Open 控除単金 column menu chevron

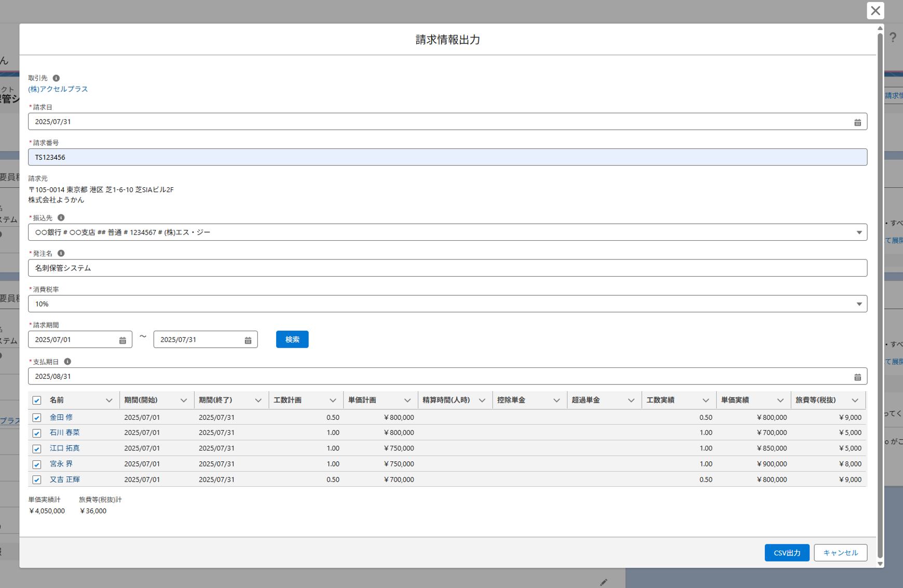556,400
